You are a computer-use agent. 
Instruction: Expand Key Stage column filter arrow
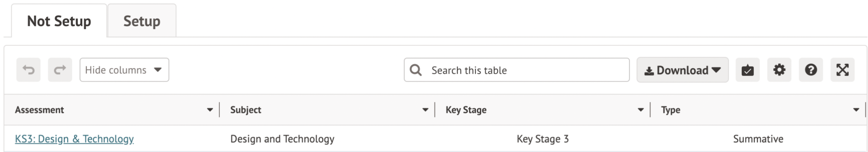(641, 110)
